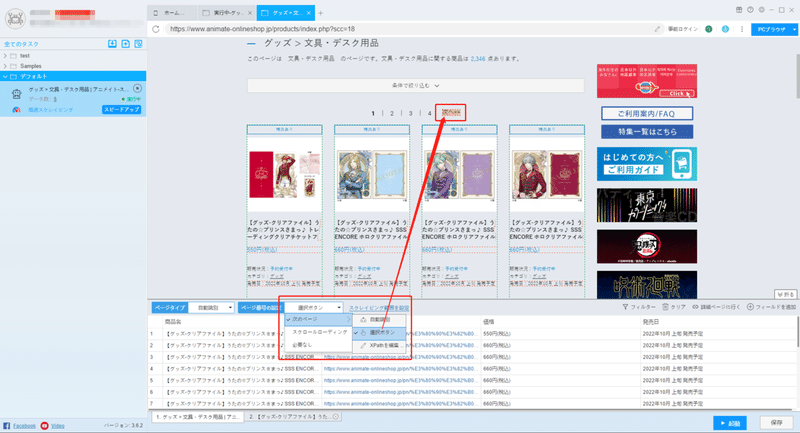This screenshot has width=800, height=433.
Task: Click the green circular icon in the browser toolbar
Action: point(709,29)
